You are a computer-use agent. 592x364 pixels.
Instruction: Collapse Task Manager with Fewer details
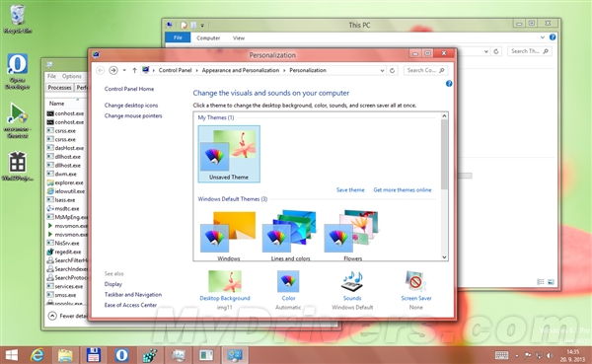(x=68, y=316)
